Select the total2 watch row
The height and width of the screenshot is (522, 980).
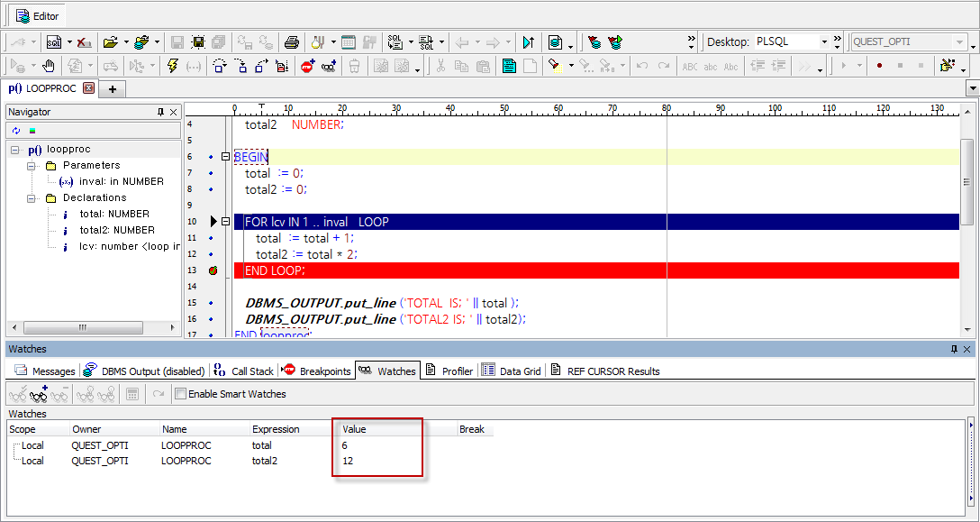(265, 461)
